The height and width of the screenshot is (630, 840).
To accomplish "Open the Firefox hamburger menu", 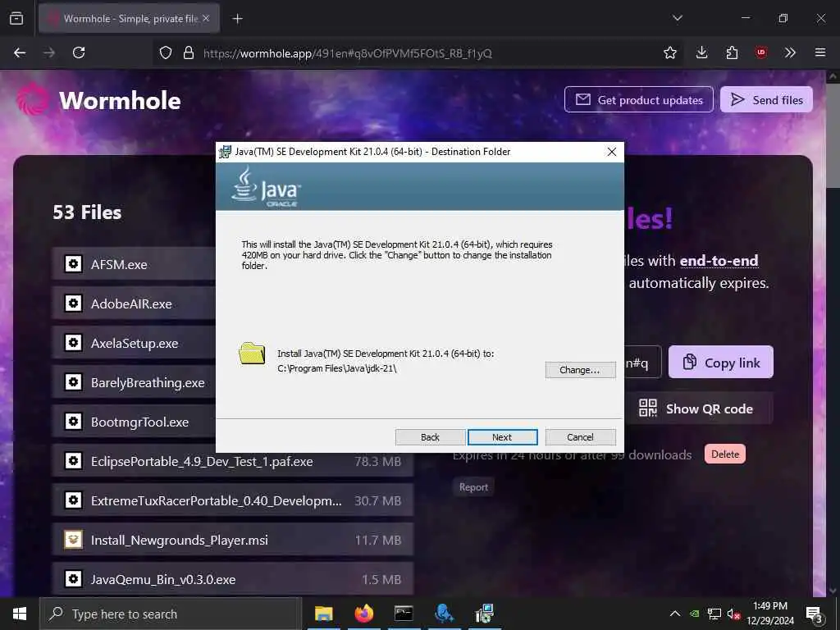I will (820, 52).
